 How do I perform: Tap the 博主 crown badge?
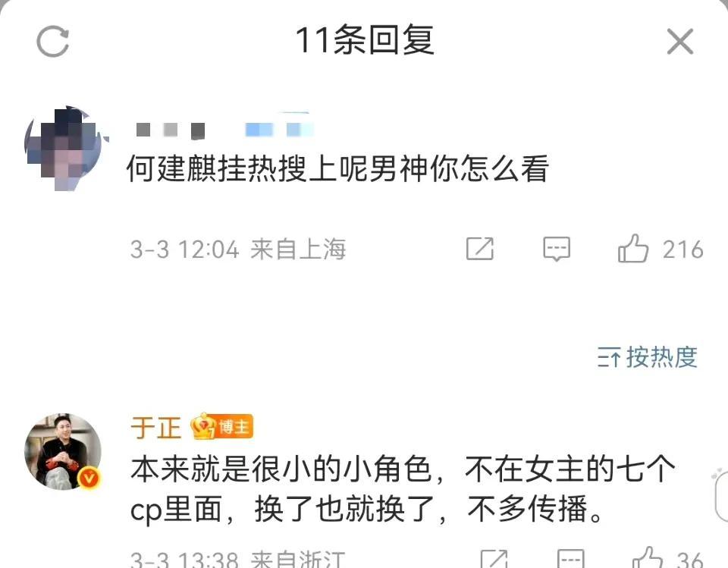[x=222, y=426]
